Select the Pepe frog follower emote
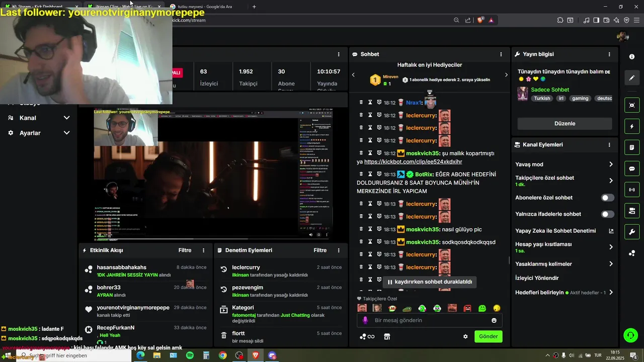Screen dimensions: 644x362 click(x=407, y=308)
